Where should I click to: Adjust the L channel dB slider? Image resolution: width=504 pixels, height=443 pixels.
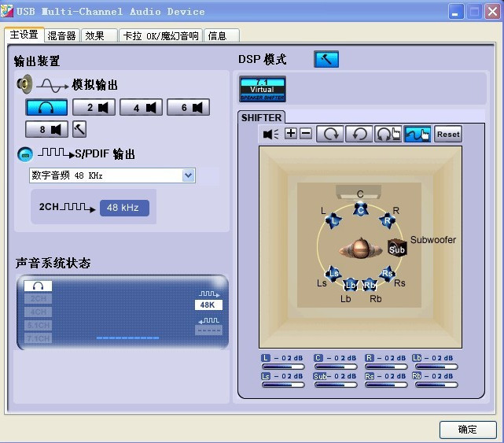click(x=283, y=367)
